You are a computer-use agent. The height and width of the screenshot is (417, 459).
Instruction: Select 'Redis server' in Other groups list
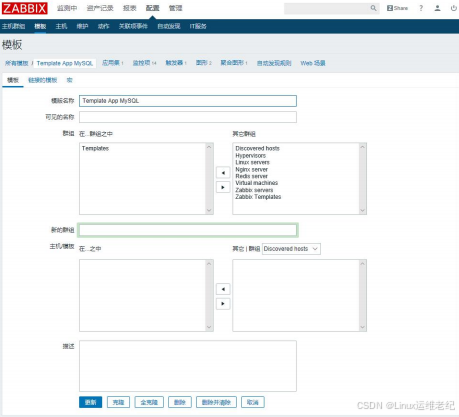(x=251, y=176)
